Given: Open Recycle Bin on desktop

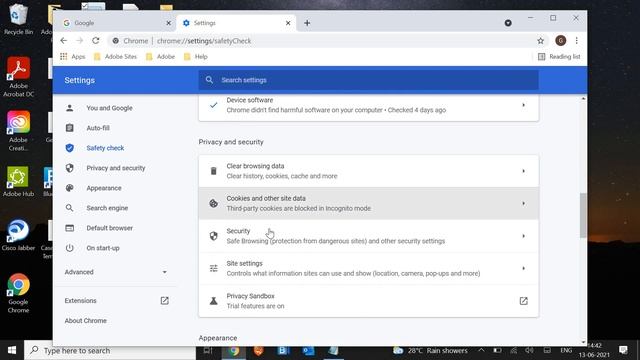Looking at the screenshot, I should 17,19.
